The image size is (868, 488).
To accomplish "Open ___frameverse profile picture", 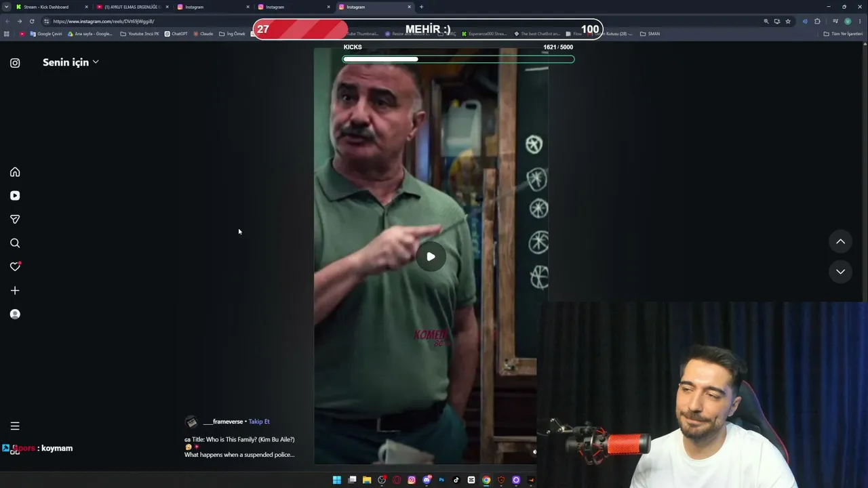I will (191, 422).
